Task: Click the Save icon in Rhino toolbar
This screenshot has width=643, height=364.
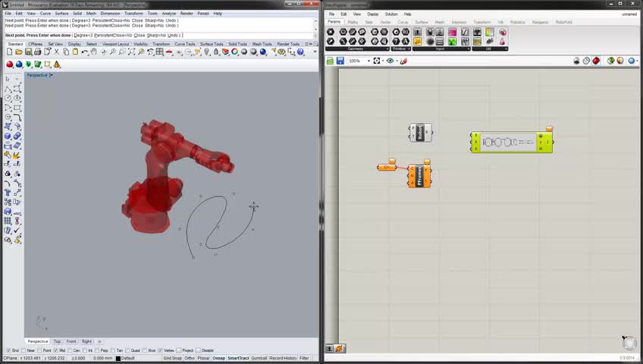Action: coord(27,52)
